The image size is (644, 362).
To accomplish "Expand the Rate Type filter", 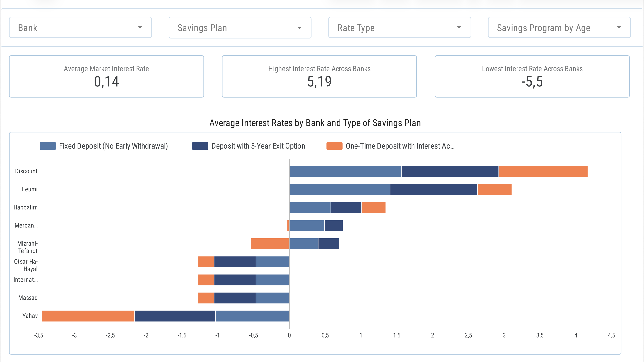I will pyautogui.click(x=399, y=28).
